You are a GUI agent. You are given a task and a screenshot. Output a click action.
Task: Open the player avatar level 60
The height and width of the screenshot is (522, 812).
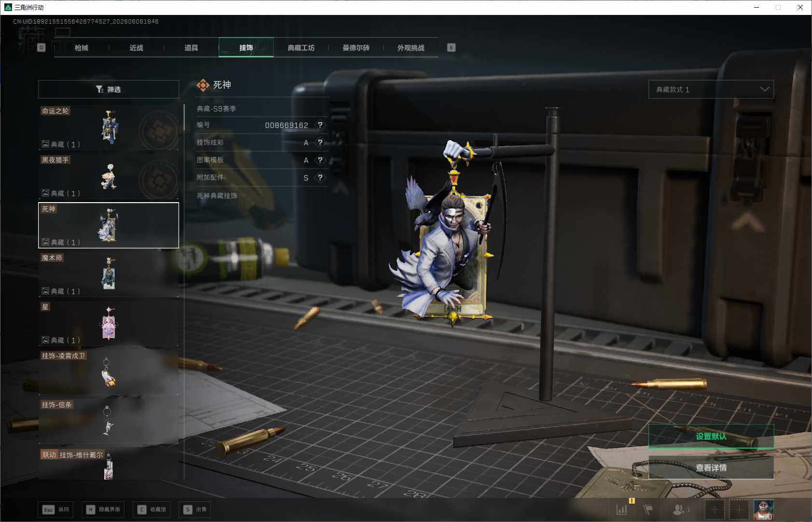point(764,509)
